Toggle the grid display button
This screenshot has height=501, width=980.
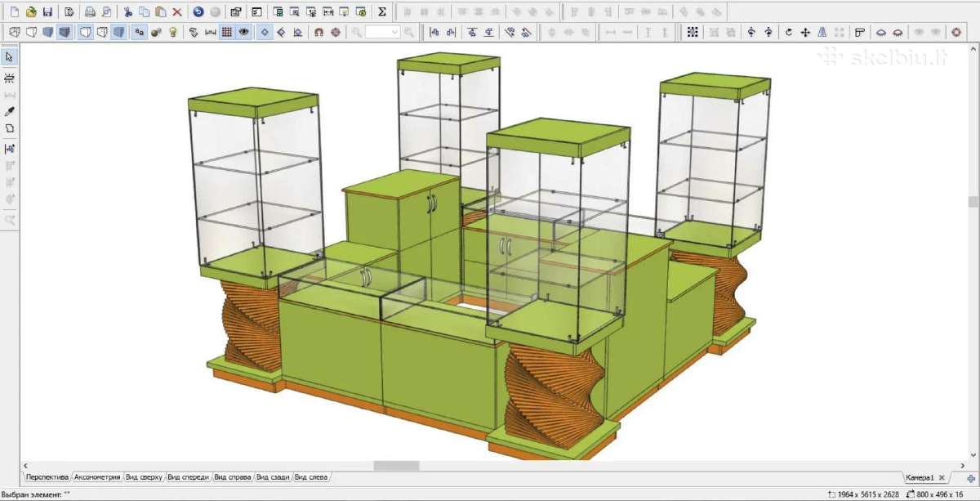pos(226,32)
